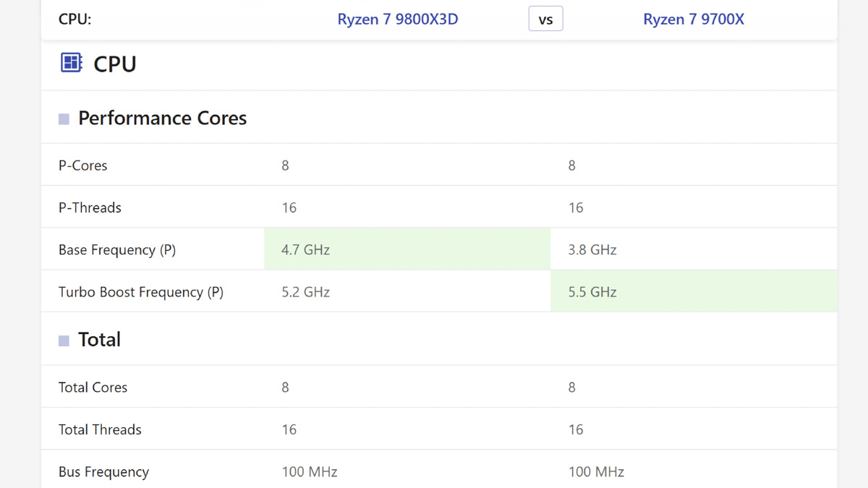Click the 9800X3D Total Threads value 16
Screen dimensions: 868x488
(x=289, y=429)
